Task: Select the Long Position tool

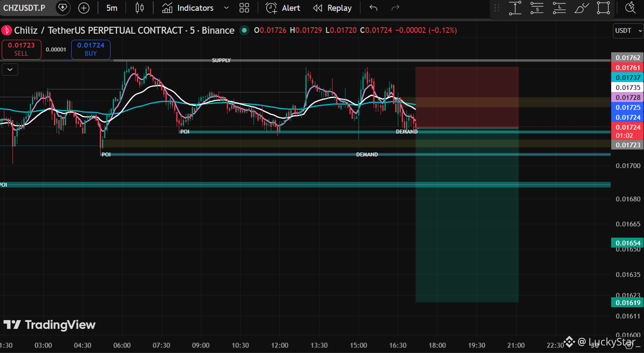Action: pyautogui.click(x=559, y=8)
